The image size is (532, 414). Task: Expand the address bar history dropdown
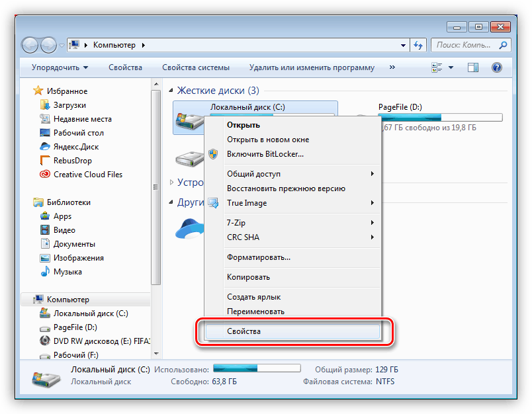pos(403,45)
